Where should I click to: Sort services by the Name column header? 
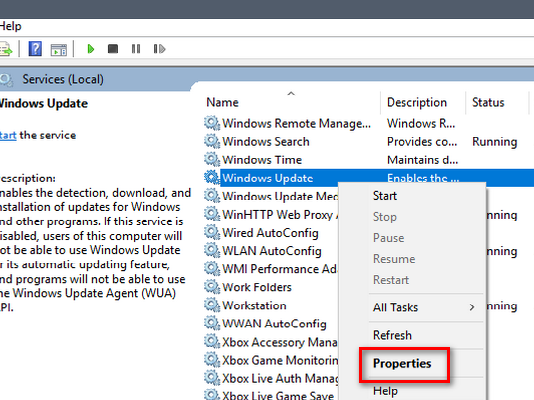coord(222,102)
